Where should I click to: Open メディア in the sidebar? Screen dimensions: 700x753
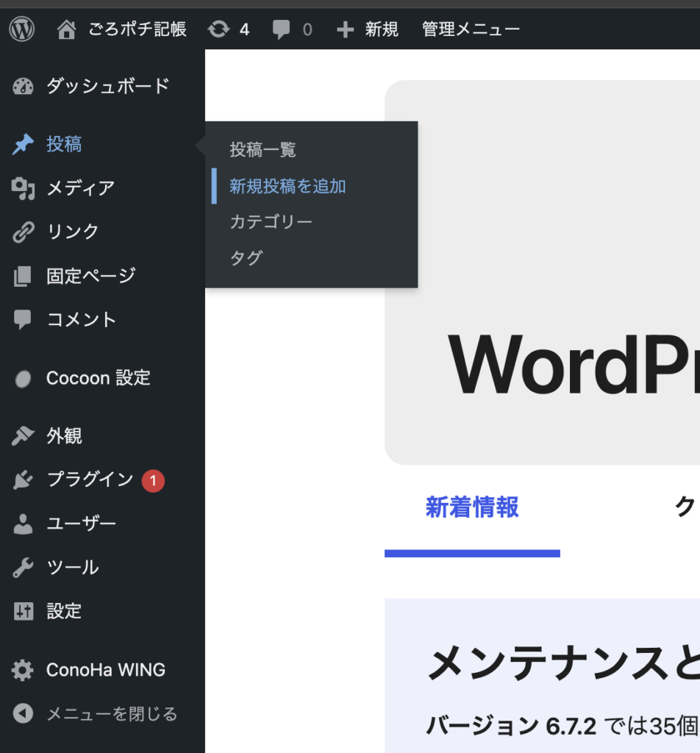coord(81,188)
